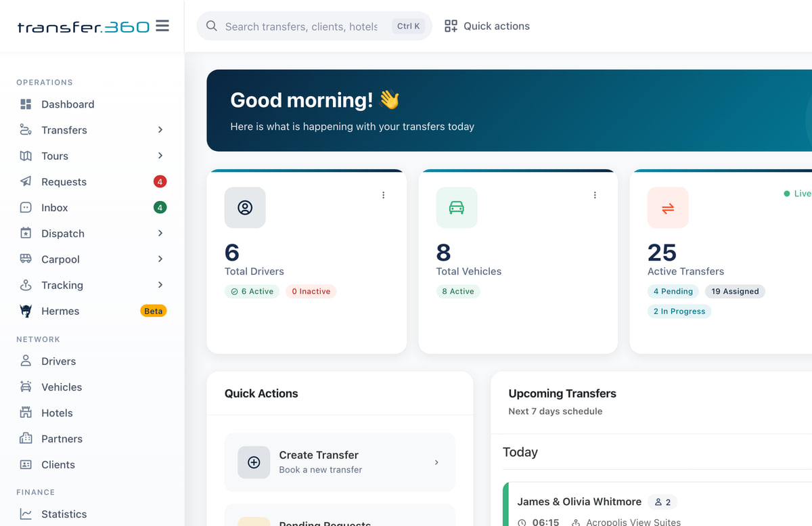
Task: Click the 4 Pending transfers badge
Action: click(x=673, y=291)
